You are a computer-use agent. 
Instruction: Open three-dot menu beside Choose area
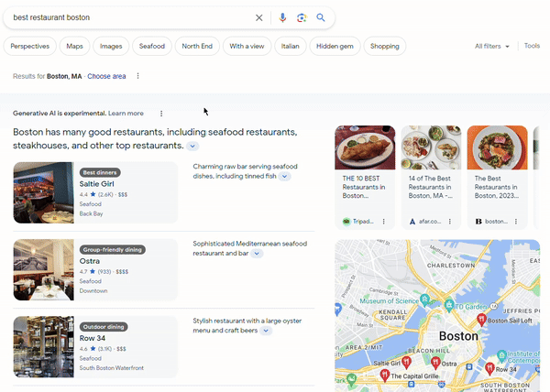pos(137,76)
